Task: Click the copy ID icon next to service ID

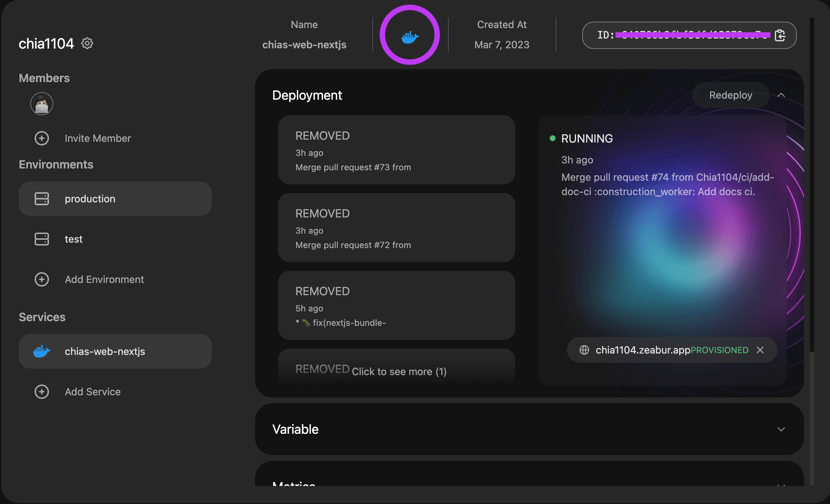Action: pyautogui.click(x=781, y=35)
